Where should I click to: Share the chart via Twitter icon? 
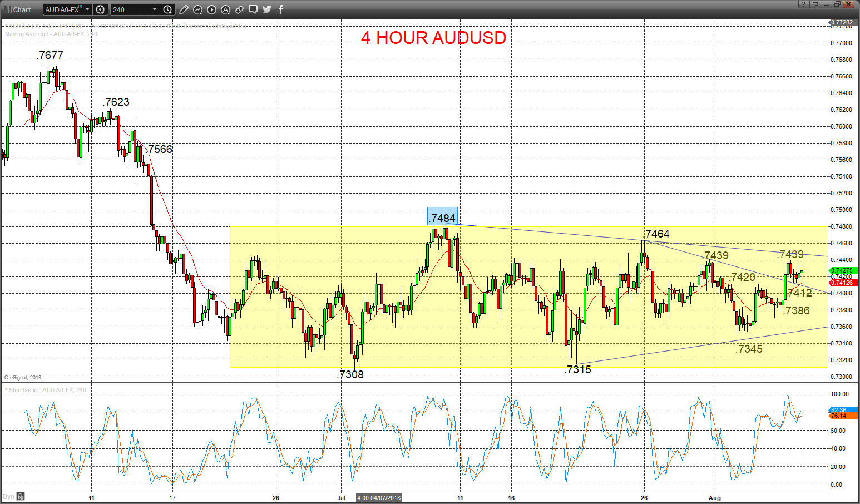click(x=267, y=9)
